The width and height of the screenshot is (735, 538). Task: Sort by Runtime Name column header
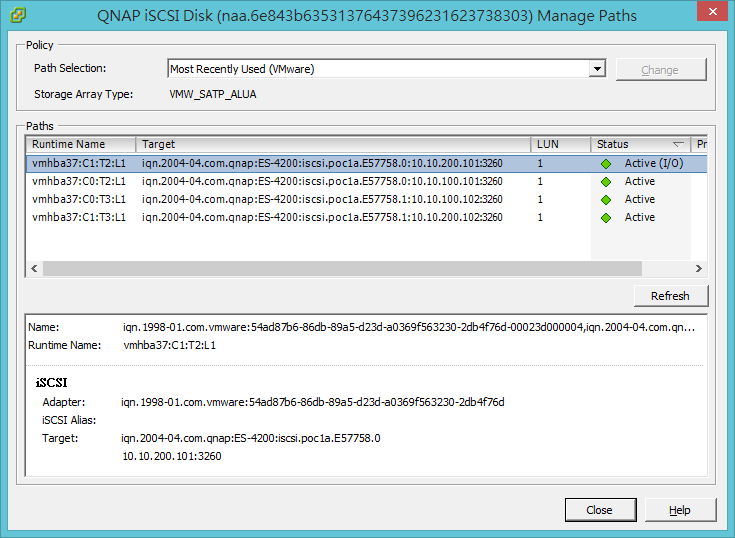(81, 144)
